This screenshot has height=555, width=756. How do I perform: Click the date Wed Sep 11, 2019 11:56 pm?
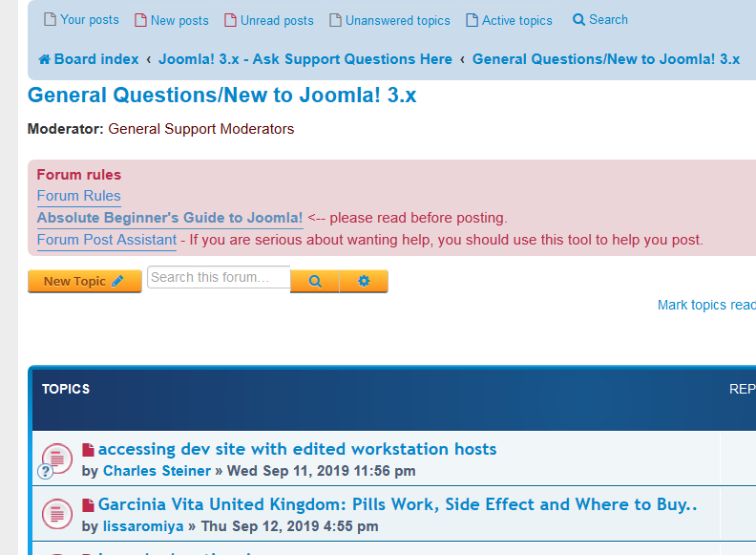(321, 471)
